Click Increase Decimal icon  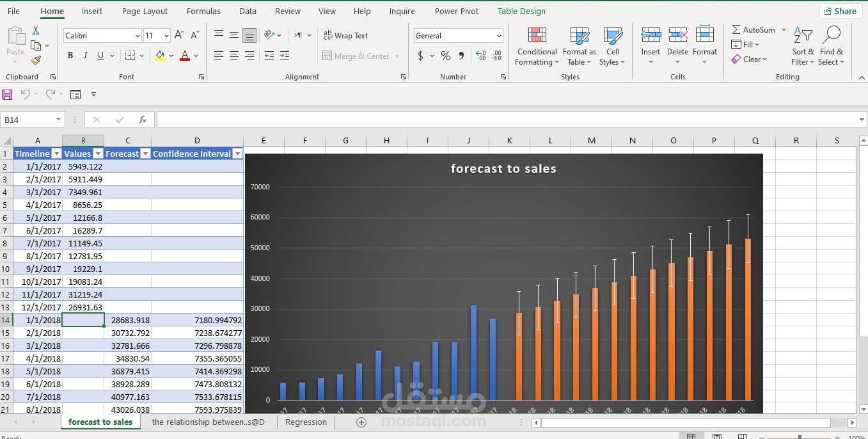coord(480,56)
